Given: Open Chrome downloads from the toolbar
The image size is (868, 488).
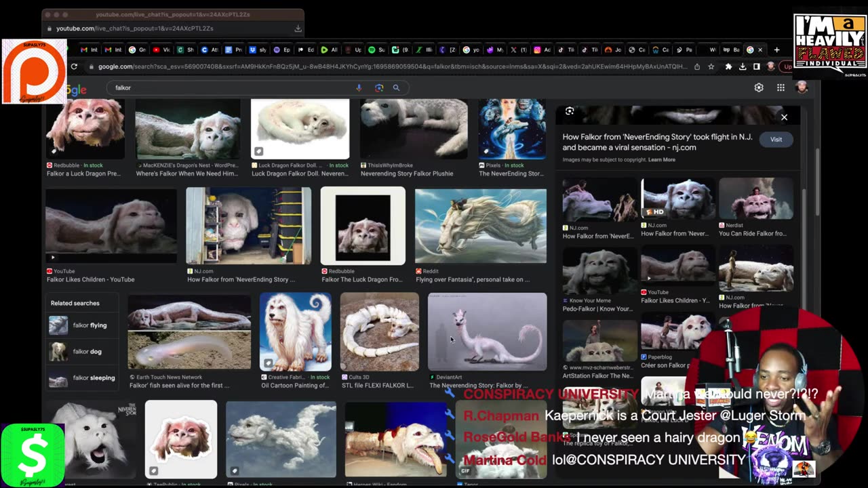Looking at the screenshot, I should [x=743, y=66].
